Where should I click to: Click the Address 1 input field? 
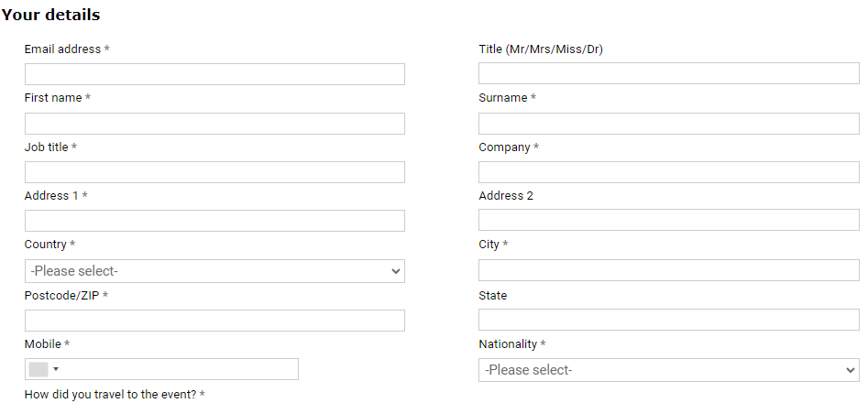click(x=214, y=221)
